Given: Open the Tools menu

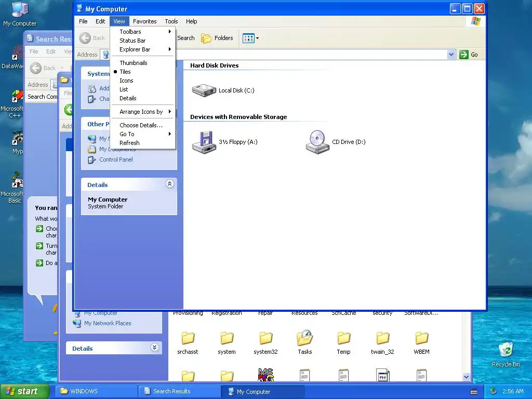Looking at the screenshot, I should click(171, 21).
